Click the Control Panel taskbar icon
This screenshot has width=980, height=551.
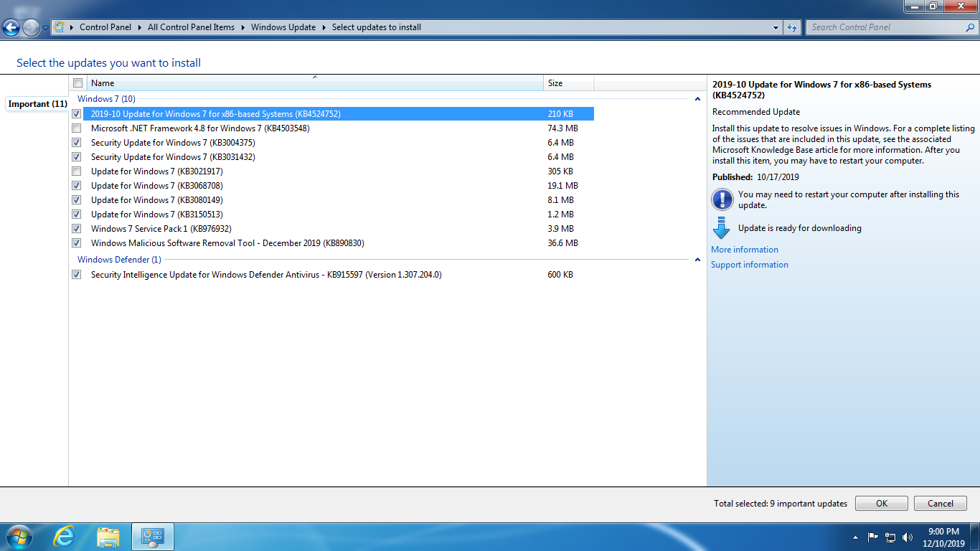point(153,537)
